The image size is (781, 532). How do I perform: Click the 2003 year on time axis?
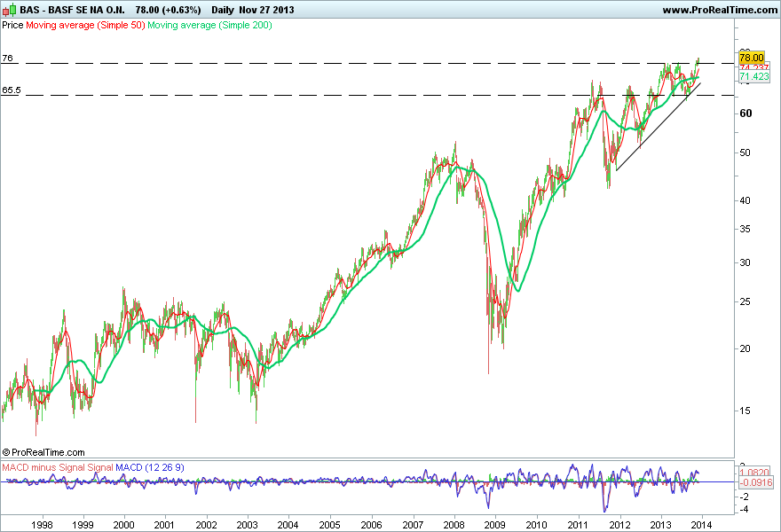click(247, 525)
